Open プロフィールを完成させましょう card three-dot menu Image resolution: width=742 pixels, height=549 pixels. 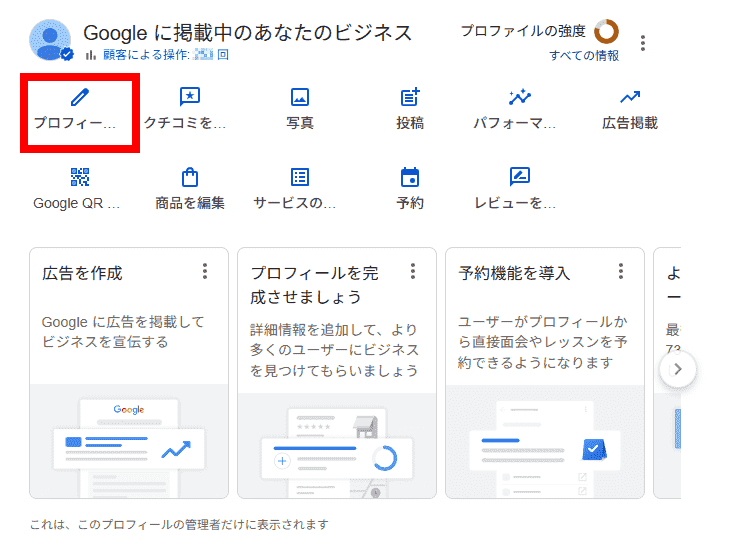(x=413, y=271)
